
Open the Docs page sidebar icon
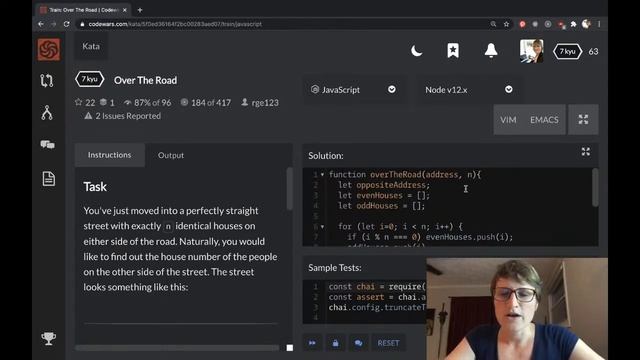pyautogui.click(x=49, y=179)
